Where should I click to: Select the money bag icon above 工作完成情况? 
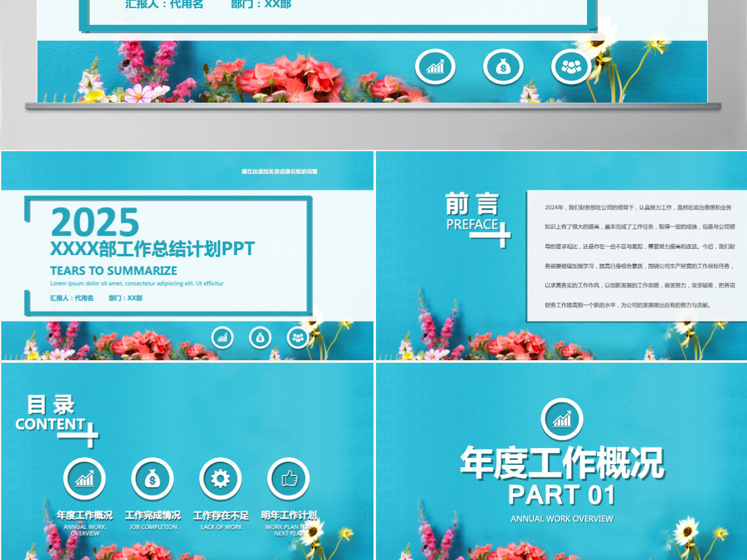click(153, 478)
